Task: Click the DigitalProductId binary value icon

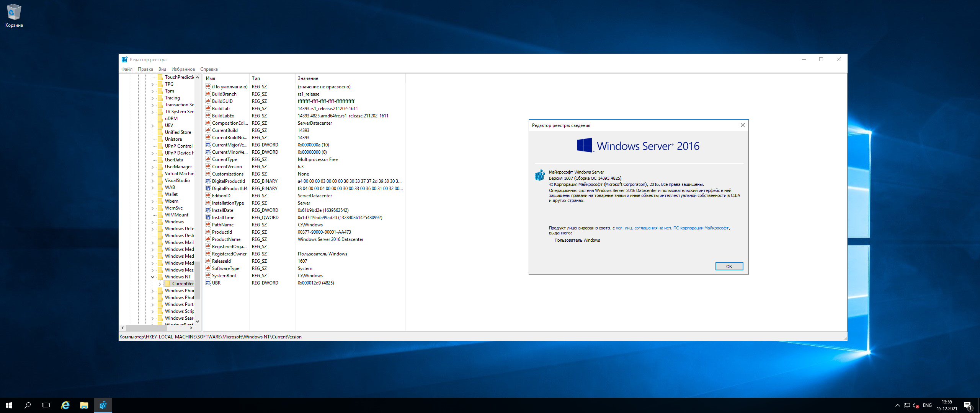Action: tap(208, 181)
